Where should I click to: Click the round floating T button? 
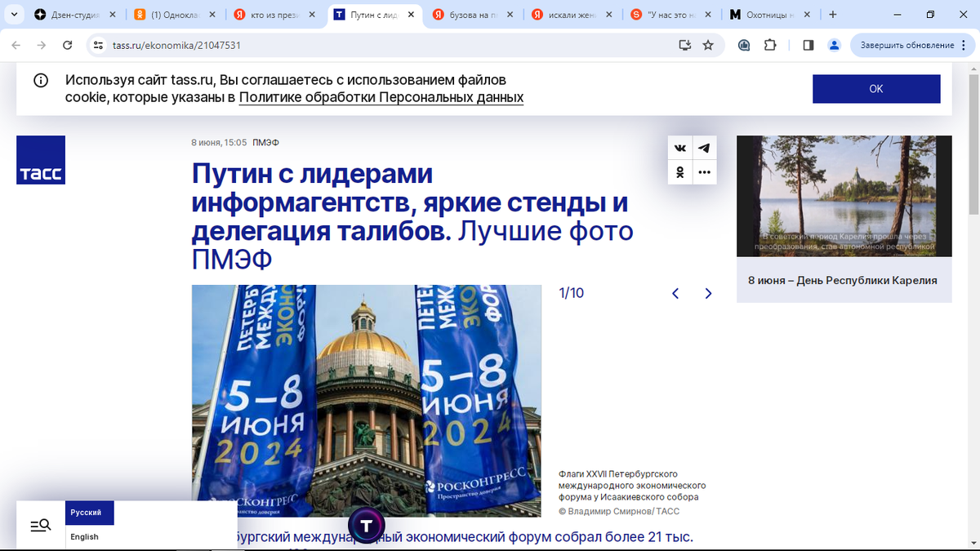click(366, 526)
